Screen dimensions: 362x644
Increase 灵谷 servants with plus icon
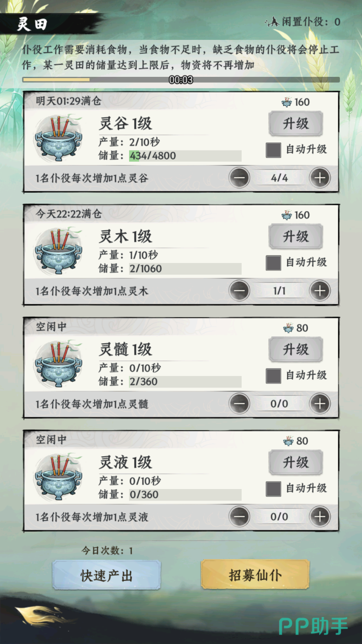(320, 178)
